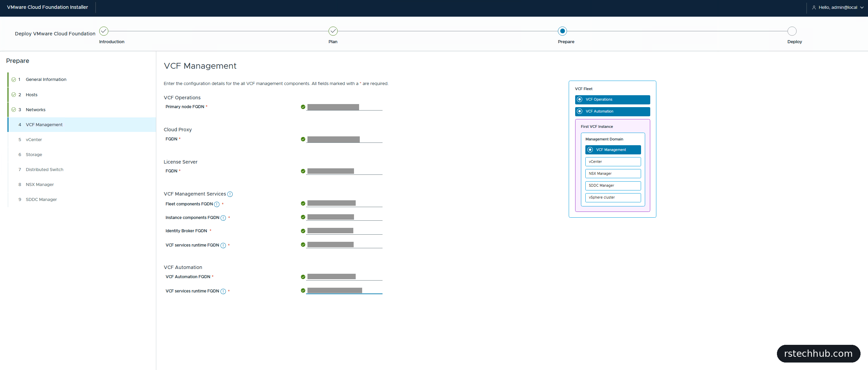Click the Introduction step checkmark circle
This screenshot has width=868, height=370.
tap(104, 31)
